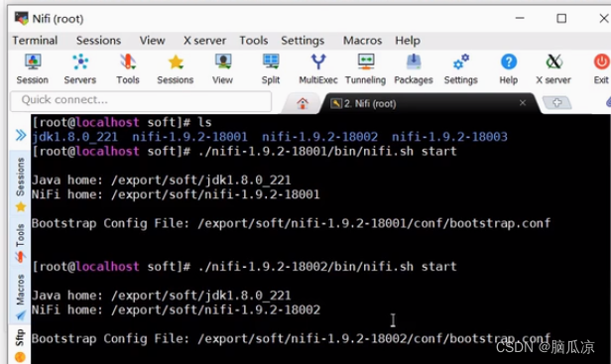Click the nifi-1.9.2-18001 directory name in ls output
This screenshot has width=611, height=364.
tap(189, 137)
